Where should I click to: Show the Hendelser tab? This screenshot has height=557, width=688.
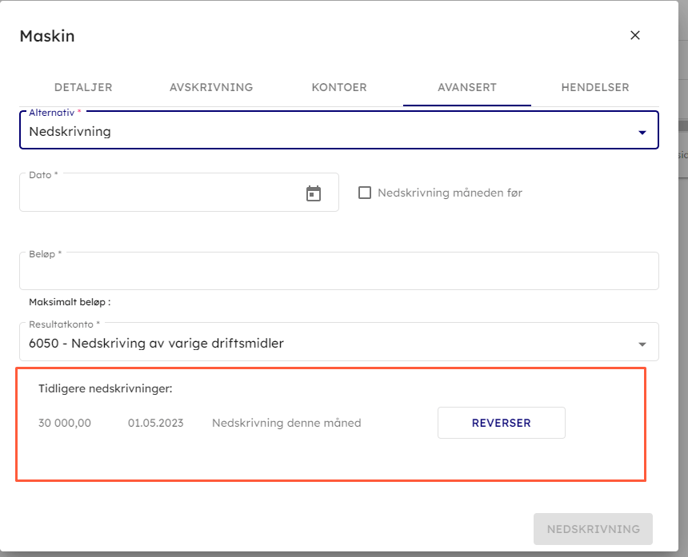tap(595, 87)
